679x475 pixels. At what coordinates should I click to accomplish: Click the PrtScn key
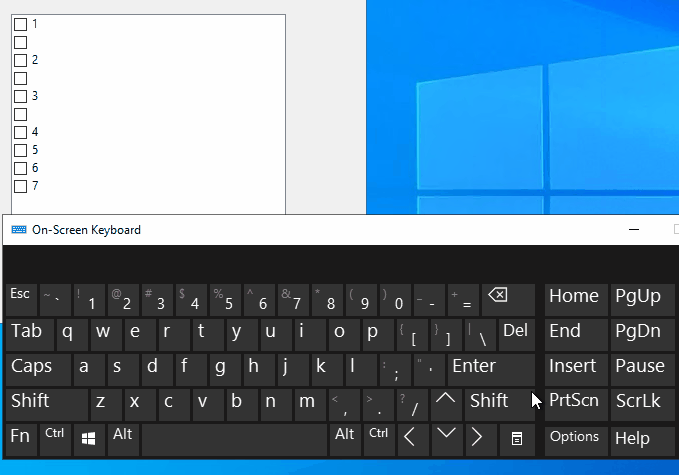point(576,404)
